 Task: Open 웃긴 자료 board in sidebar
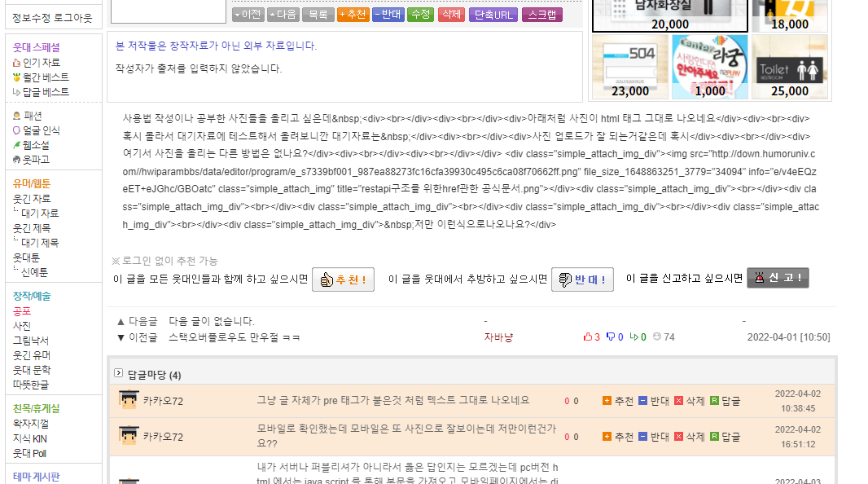[31, 199]
